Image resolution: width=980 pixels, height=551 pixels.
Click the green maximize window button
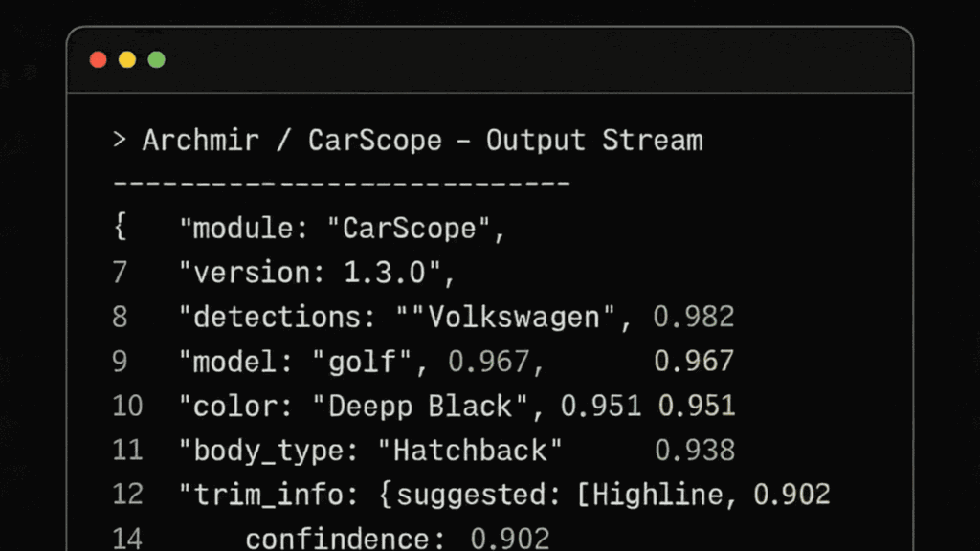click(156, 60)
